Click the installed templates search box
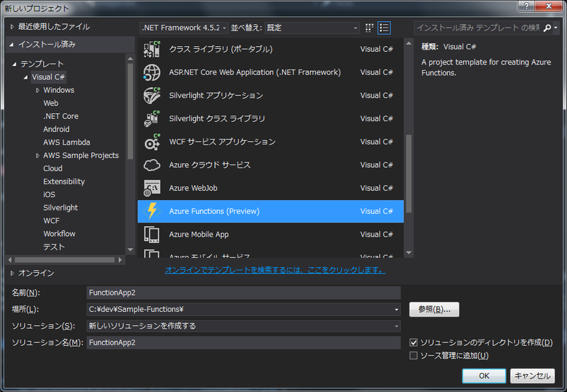This screenshot has width=567, height=392. click(477, 28)
